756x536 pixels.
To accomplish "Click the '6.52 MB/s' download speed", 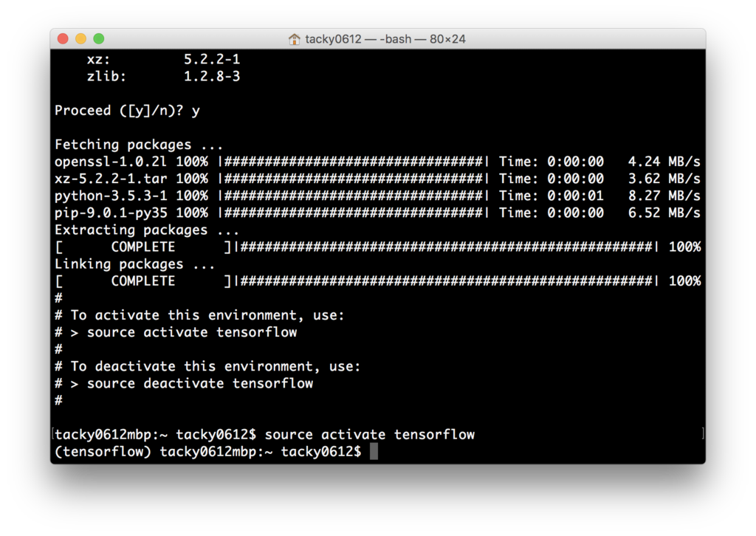I will tap(664, 213).
